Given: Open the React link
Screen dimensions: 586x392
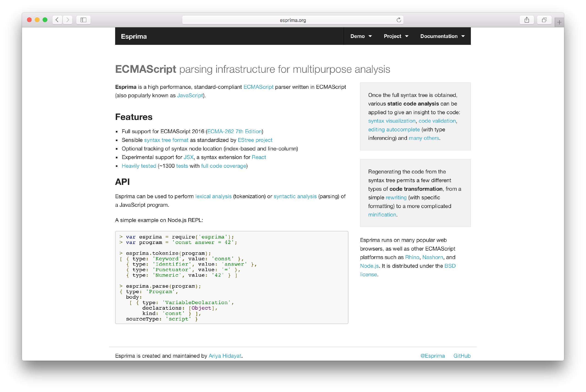Looking at the screenshot, I should pos(259,157).
